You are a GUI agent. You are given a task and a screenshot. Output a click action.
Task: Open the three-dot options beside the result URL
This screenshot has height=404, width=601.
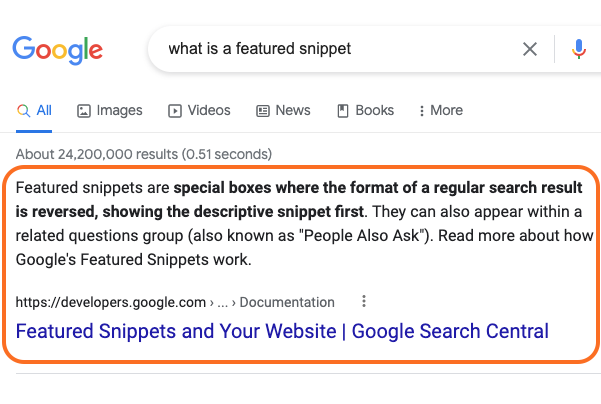pos(364,301)
